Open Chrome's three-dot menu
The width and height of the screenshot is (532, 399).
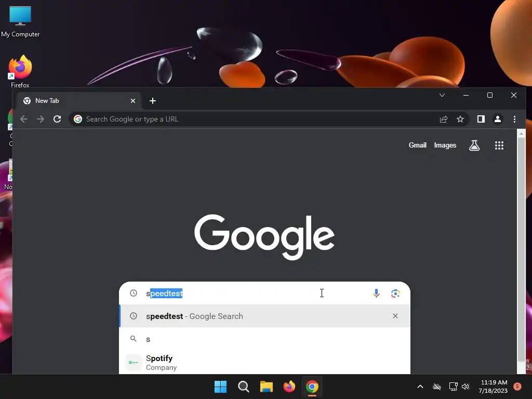(x=514, y=119)
